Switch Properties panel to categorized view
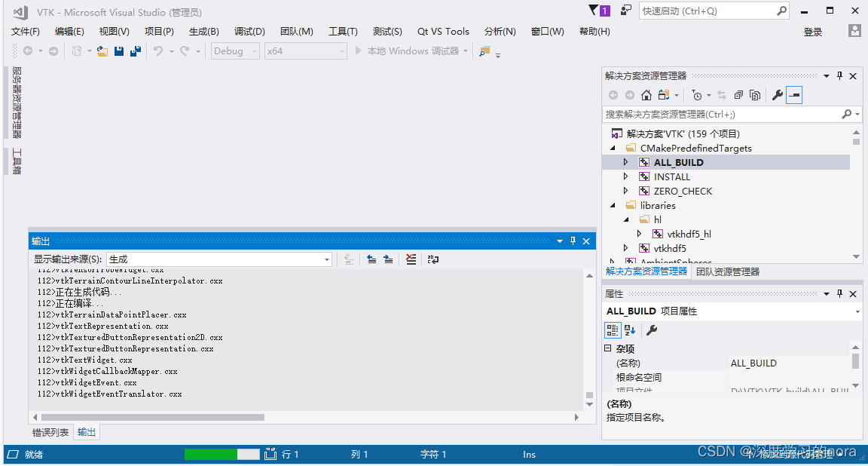The image size is (868, 466). click(613, 330)
